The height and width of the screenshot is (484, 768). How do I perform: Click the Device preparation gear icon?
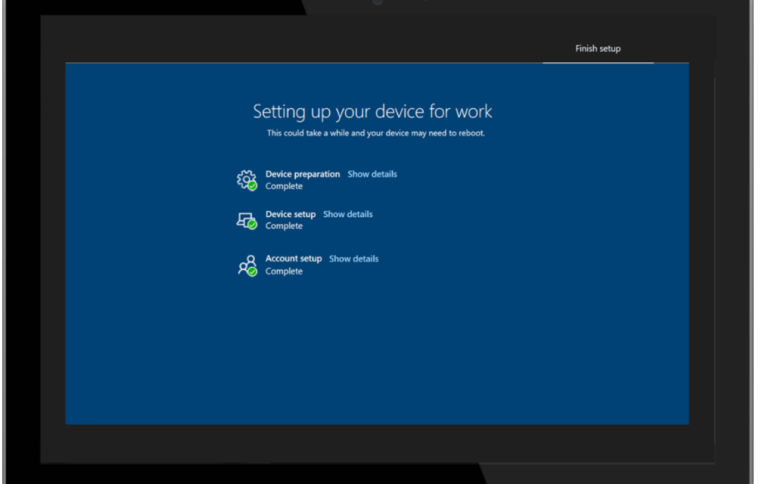point(245,179)
